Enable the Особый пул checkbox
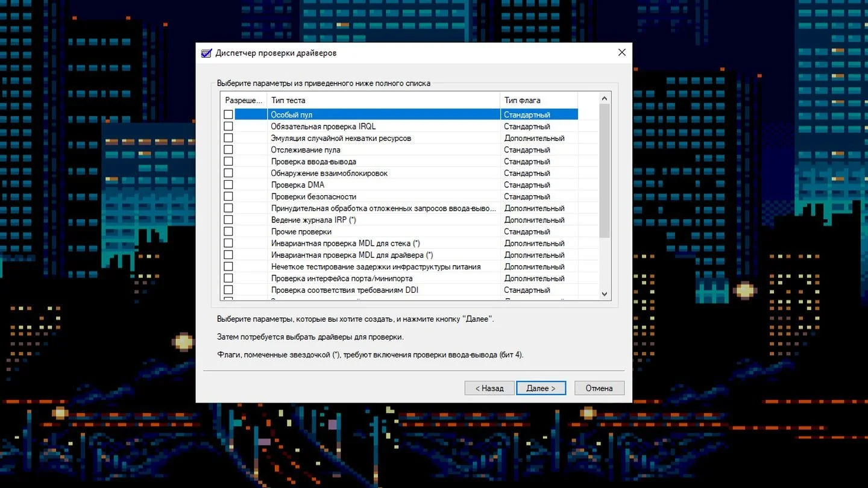This screenshot has height=488, width=868. pyautogui.click(x=228, y=114)
